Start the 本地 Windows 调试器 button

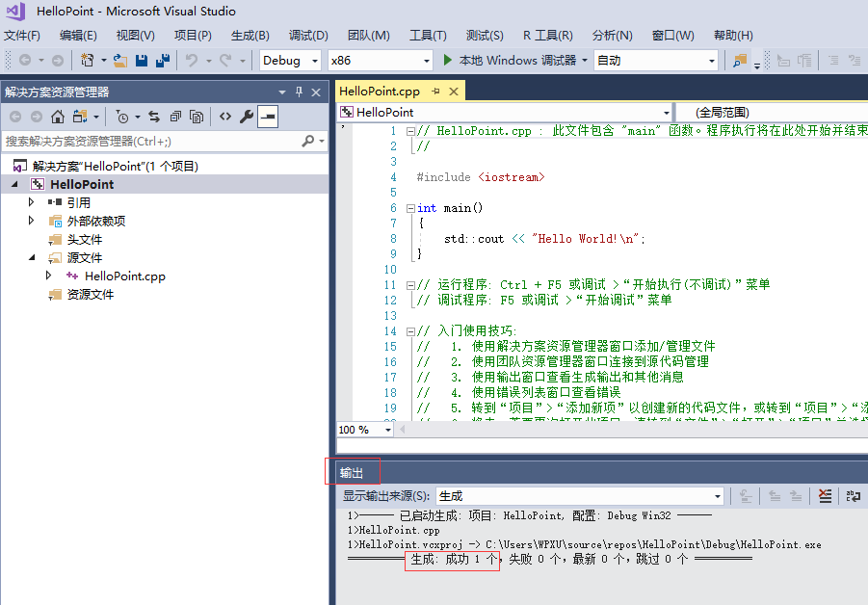click(x=511, y=61)
